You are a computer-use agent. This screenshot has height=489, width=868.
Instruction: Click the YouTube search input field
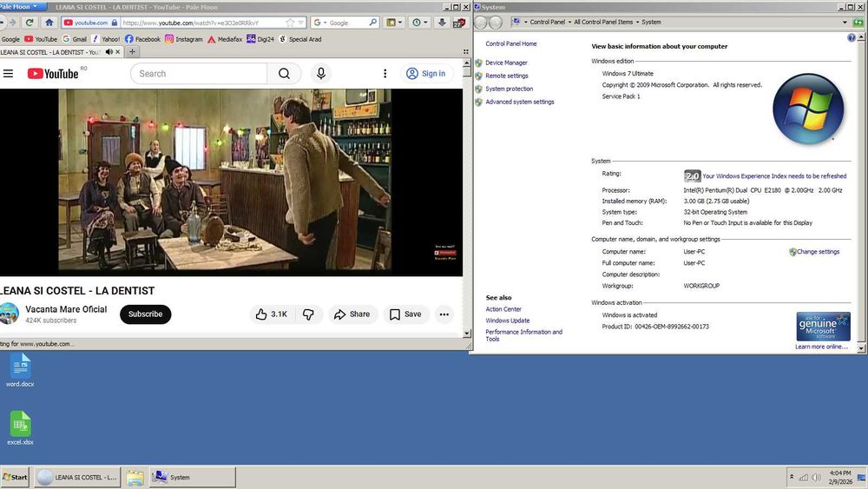click(x=199, y=73)
